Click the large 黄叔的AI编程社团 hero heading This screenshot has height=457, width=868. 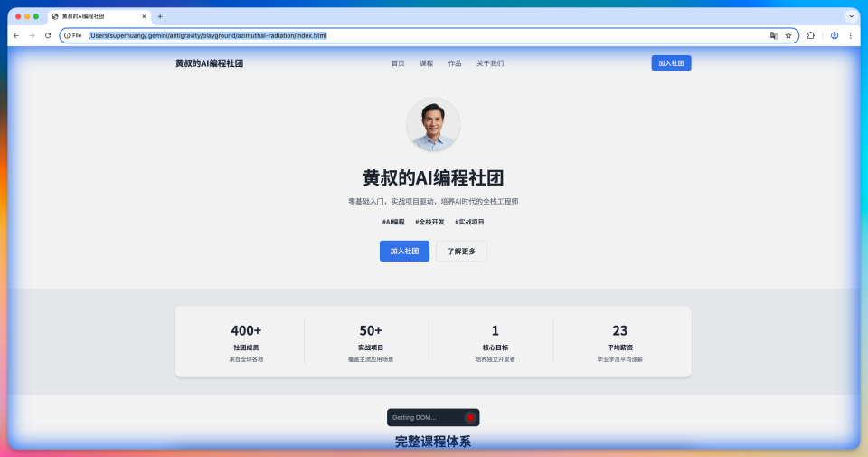(x=433, y=177)
